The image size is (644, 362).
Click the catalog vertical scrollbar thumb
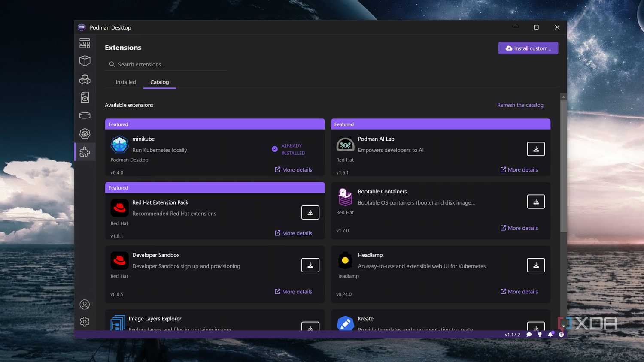coord(563,167)
